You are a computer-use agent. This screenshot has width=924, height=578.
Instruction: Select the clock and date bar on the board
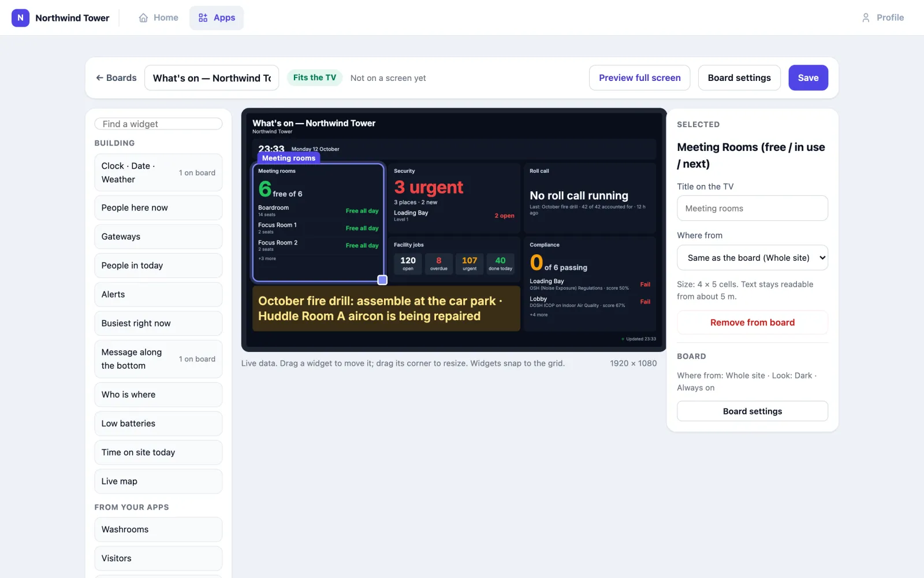pos(454,149)
